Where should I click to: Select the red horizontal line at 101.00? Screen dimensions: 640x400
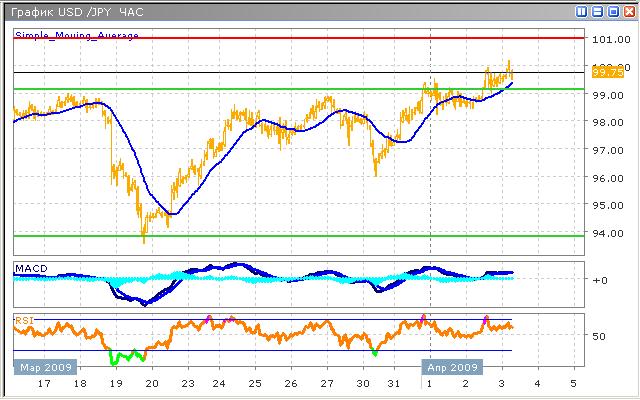tap(299, 38)
